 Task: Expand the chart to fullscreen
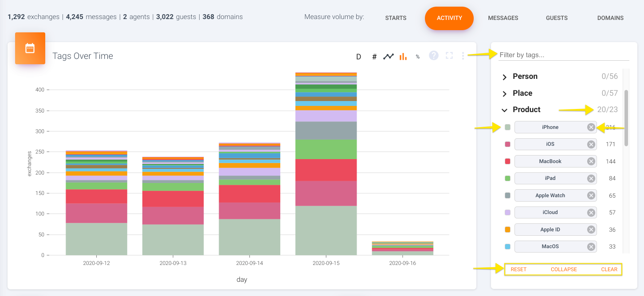449,55
